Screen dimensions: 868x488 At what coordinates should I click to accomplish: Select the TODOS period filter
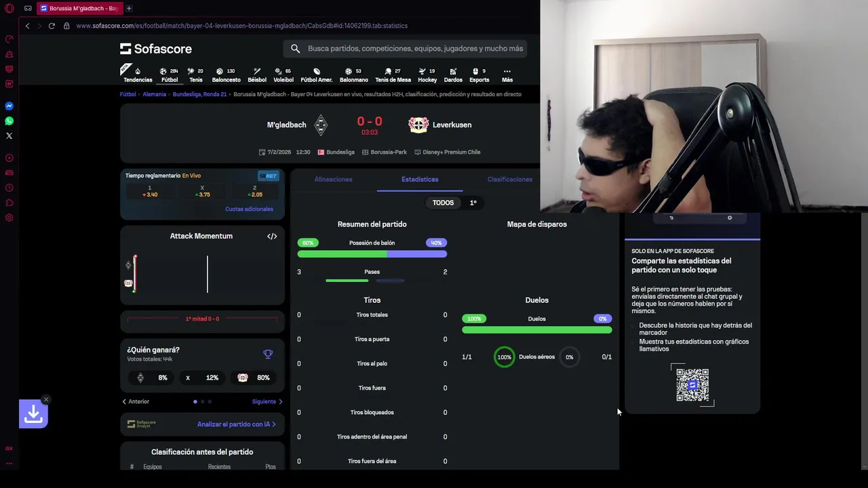[443, 203]
